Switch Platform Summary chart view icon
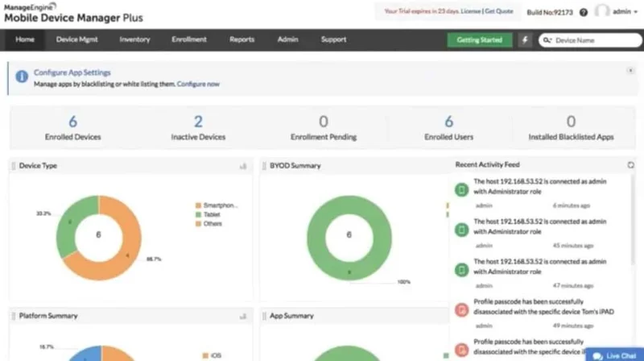 pyautogui.click(x=243, y=316)
